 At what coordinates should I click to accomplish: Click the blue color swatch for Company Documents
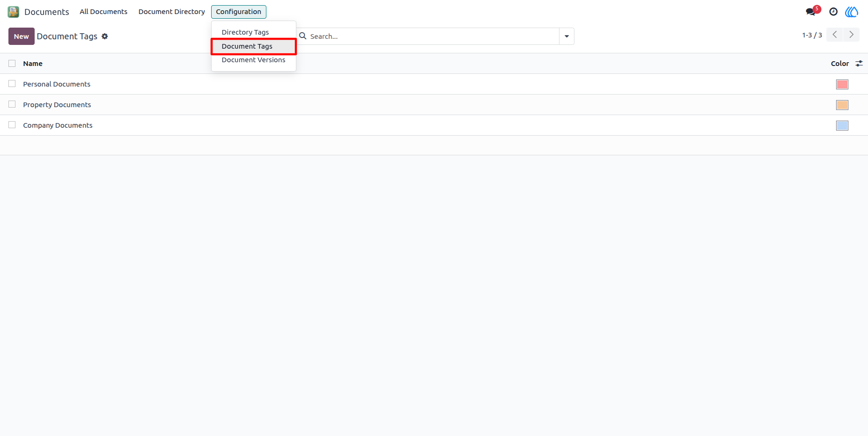point(842,125)
